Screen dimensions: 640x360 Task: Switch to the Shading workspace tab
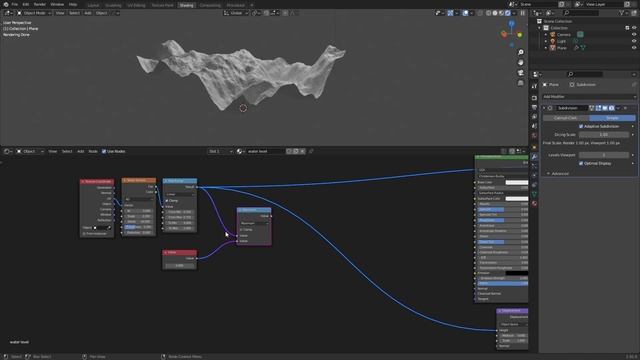tap(187, 5)
